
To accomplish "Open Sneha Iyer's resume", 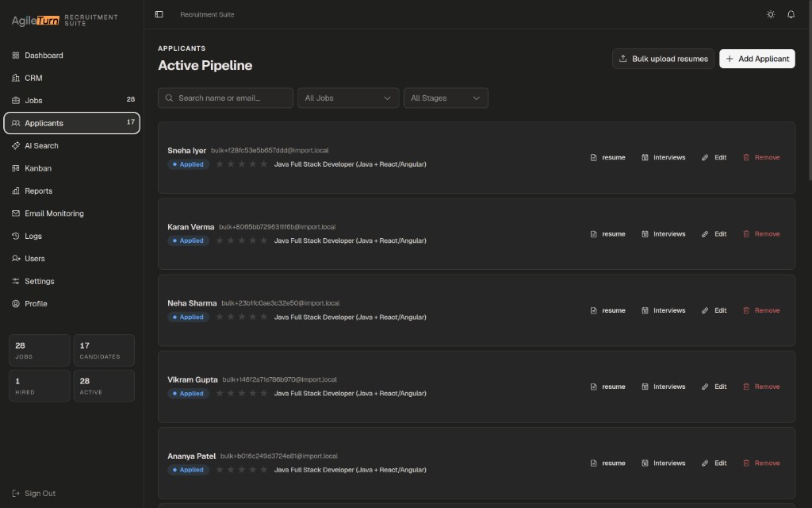I will click(608, 158).
